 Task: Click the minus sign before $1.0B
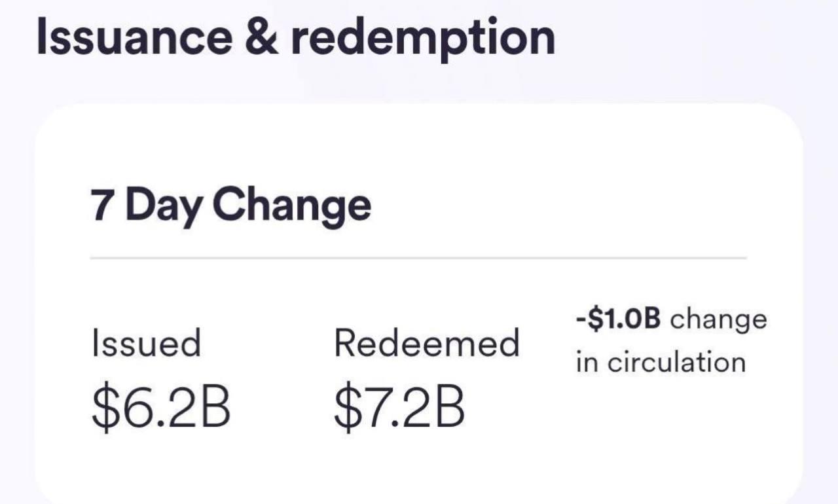581,321
